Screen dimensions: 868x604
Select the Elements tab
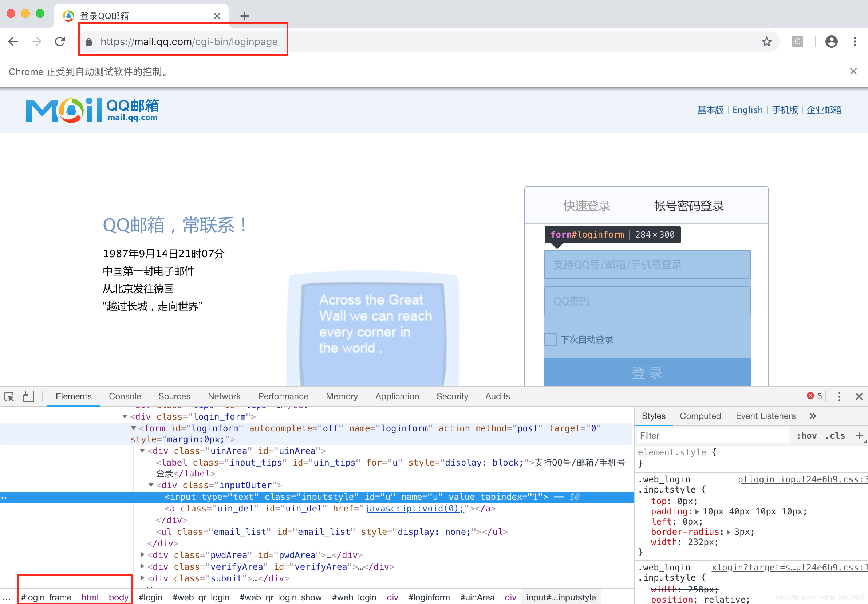pyautogui.click(x=74, y=396)
